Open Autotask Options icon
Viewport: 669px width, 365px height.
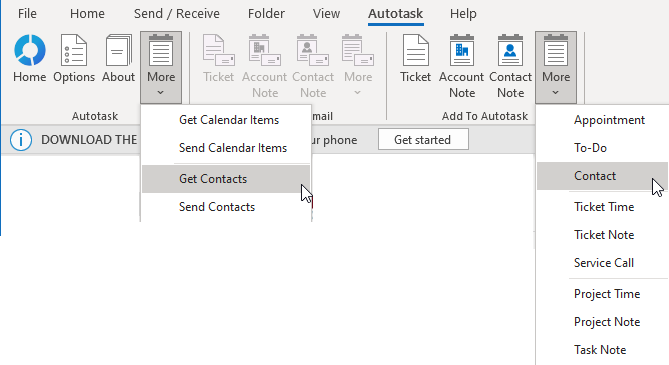(74, 50)
